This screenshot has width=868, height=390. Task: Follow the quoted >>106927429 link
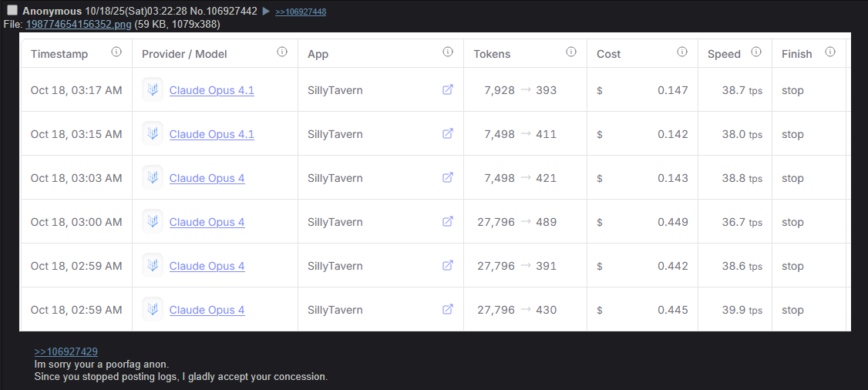click(66, 351)
